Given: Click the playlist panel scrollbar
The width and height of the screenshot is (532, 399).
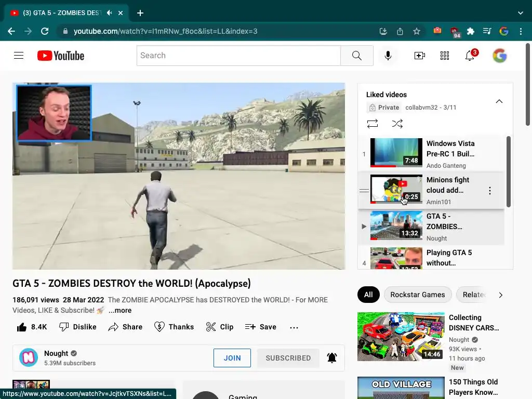Looking at the screenshot, I should click(x=508, y=171).
